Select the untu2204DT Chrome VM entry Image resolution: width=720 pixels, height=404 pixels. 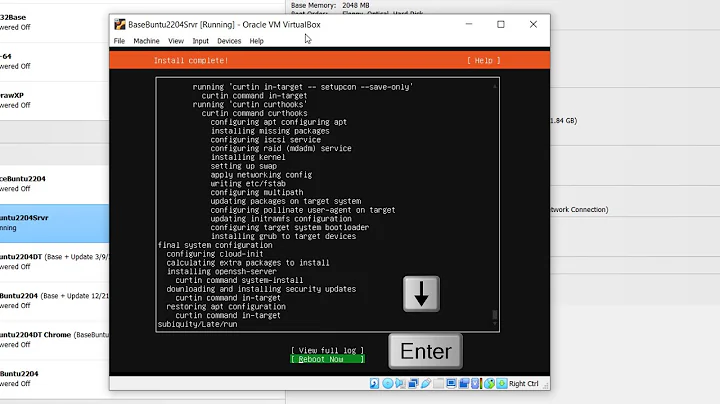(54, 340)
